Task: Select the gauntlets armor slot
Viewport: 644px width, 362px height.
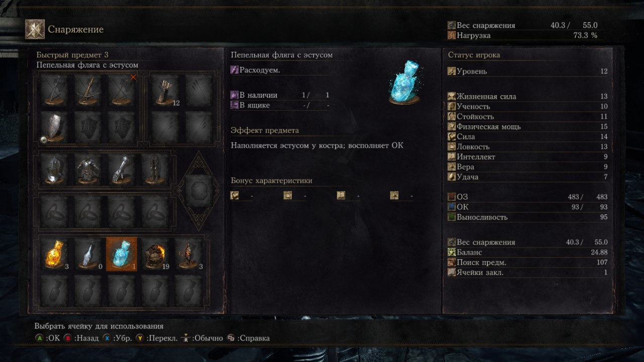Action: (x=121, y=170)
